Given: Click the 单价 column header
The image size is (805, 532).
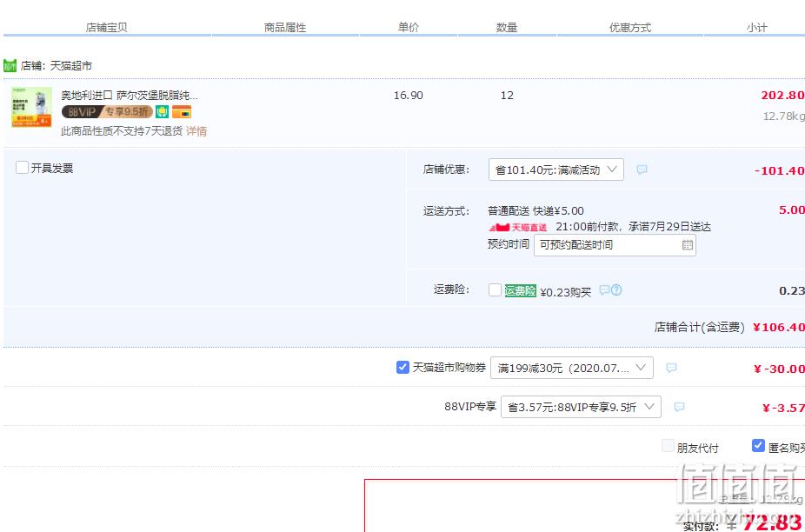Looking at the screenshot, I should tap(408, 28).
